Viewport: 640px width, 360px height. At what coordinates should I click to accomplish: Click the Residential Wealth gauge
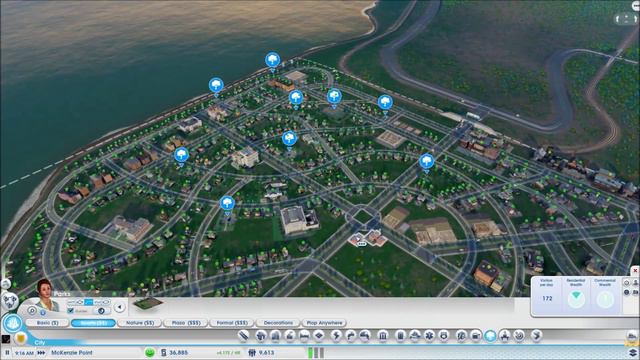coord(576,299)
